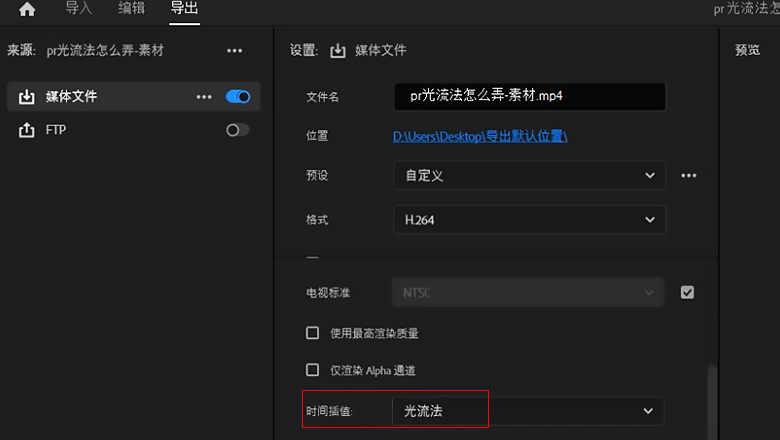The width and height of the screenshot is (780, 440).
Task: Go to the Home screen icon
Action: click(x=27, y=9)
